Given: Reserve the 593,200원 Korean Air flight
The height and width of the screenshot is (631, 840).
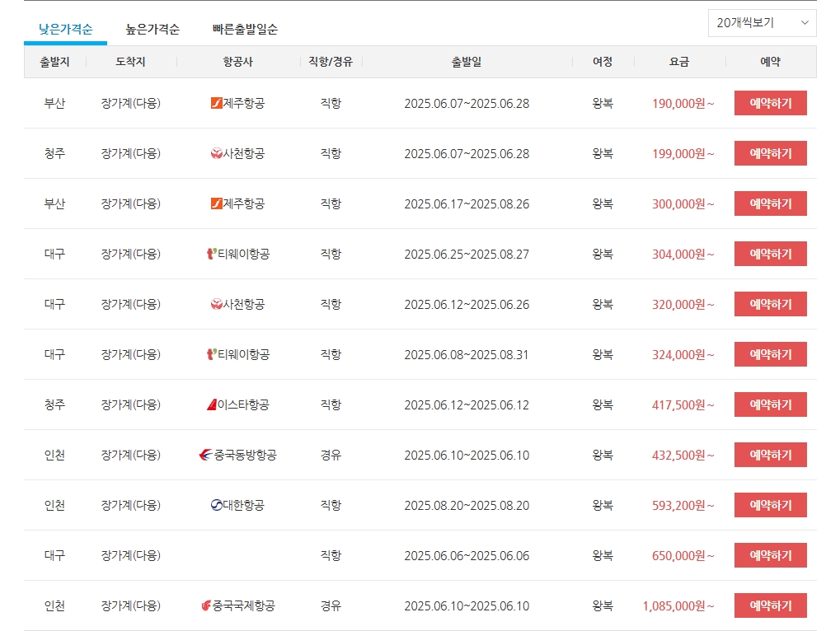Looking at the screenshot, I should pos(771,505).
